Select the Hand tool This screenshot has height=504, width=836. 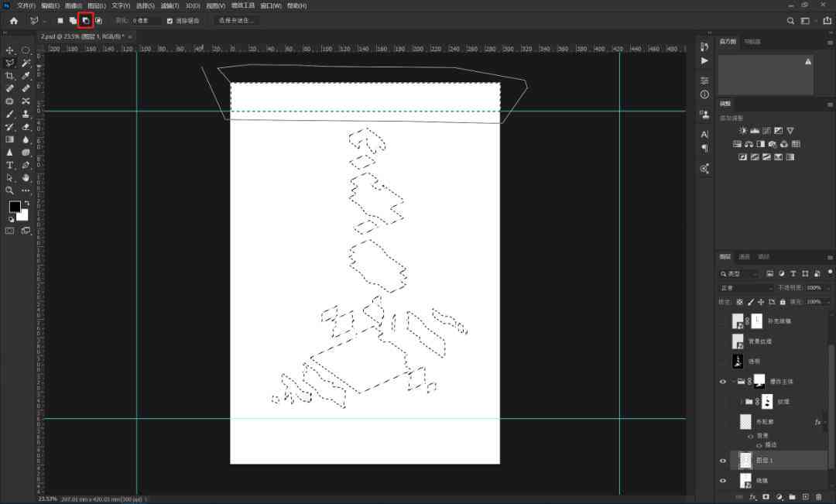pyautogui.click(x=26, y=178)
